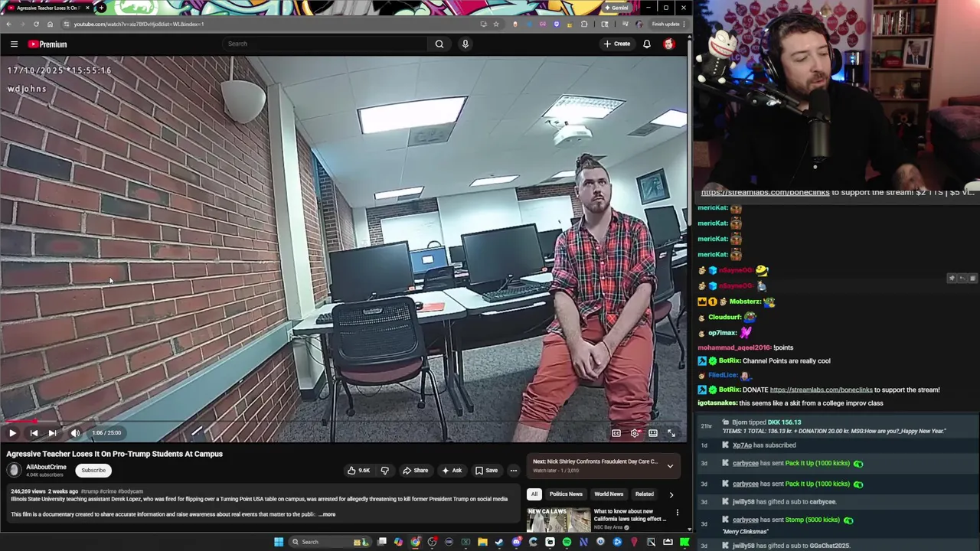Open the Gemini button in the title bar

coord(616,8)
